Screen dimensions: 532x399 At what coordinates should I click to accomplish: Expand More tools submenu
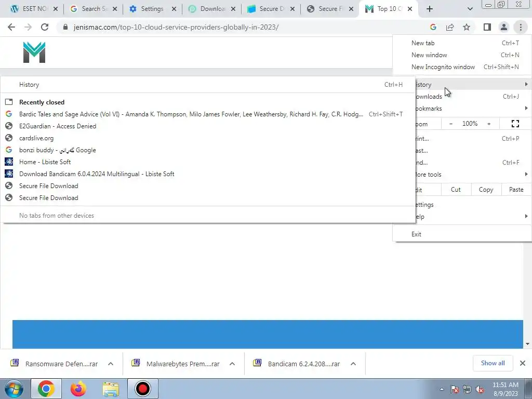[473, 175]
